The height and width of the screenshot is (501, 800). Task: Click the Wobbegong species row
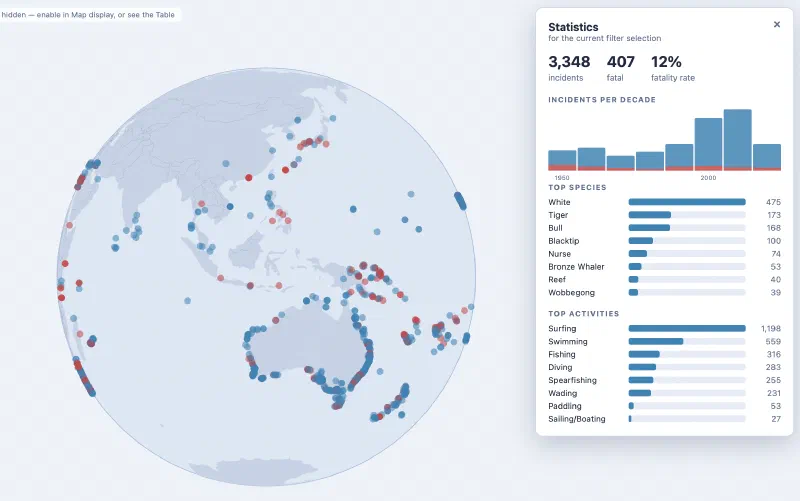pyautogui.click(x=664, y=292)
